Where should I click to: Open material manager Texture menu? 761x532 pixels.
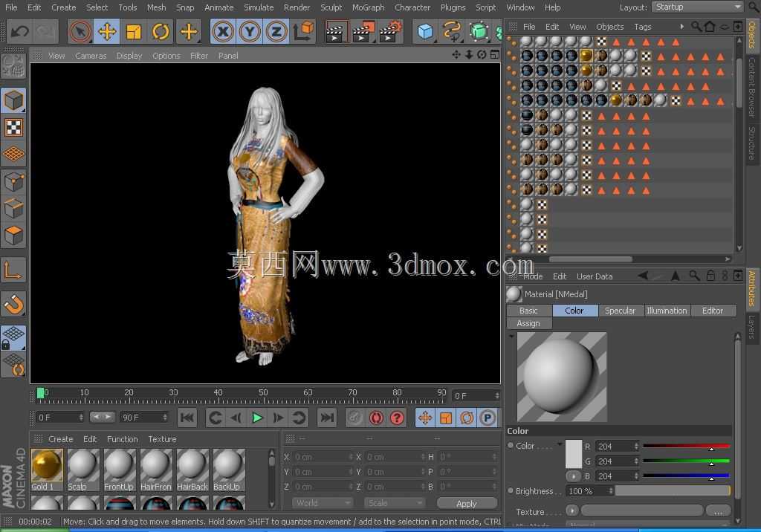tap(162, 439)
